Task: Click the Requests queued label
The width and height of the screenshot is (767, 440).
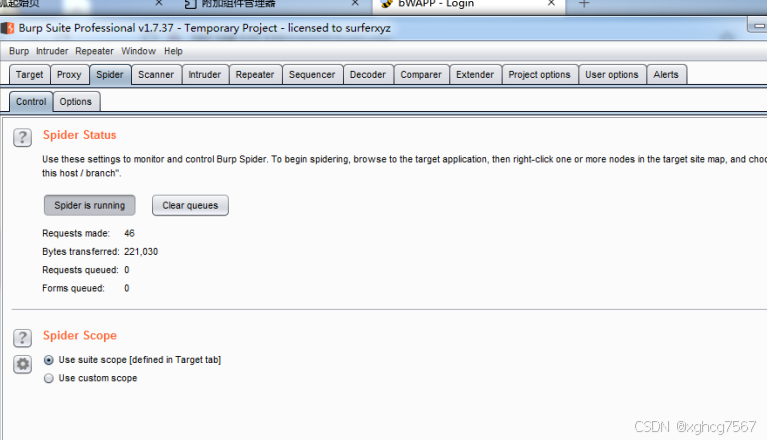Action: 80,270
